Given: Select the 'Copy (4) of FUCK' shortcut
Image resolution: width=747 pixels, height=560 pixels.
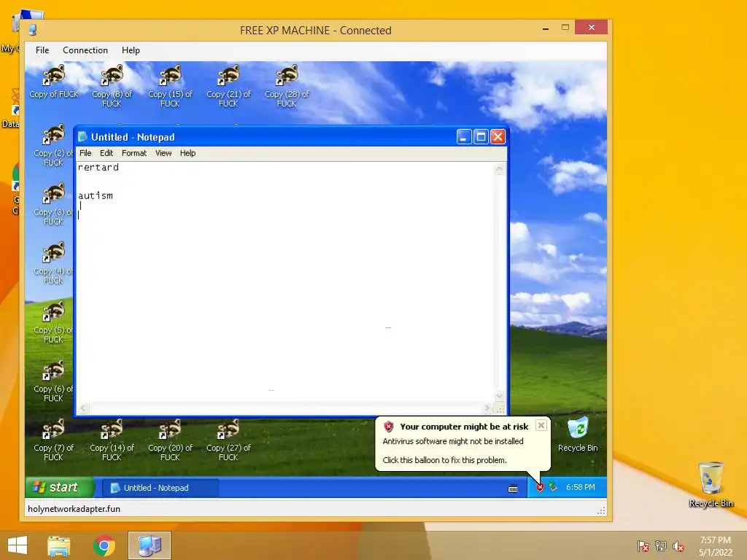Looking at the screenshot, I should click(x=53, y=263).
